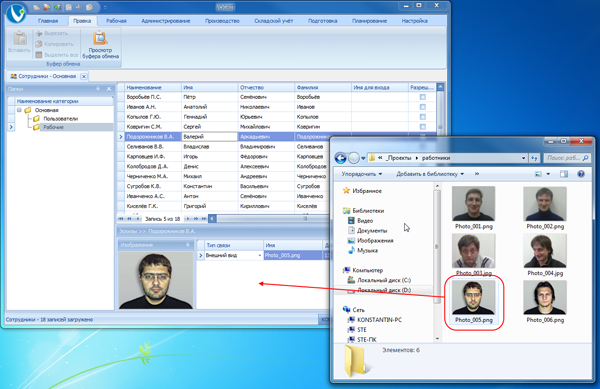
Task: Sort by Наименование column header
Action: [153, 88]
